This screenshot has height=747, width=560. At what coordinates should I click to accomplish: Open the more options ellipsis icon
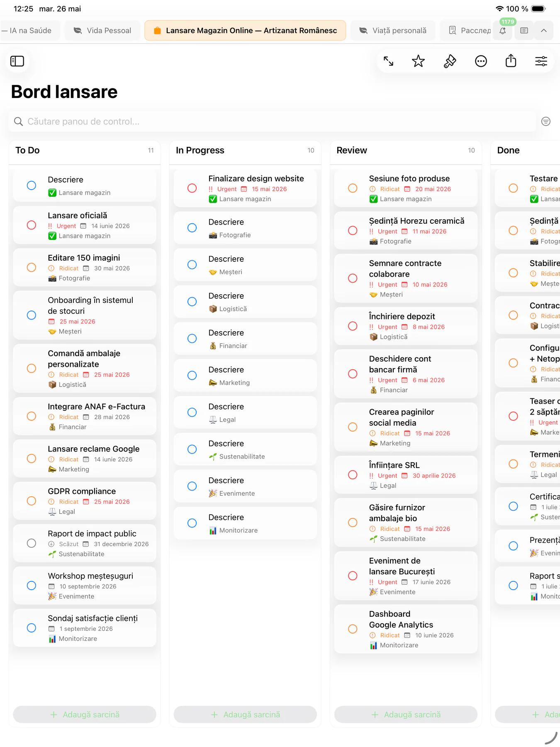point(481,61)
